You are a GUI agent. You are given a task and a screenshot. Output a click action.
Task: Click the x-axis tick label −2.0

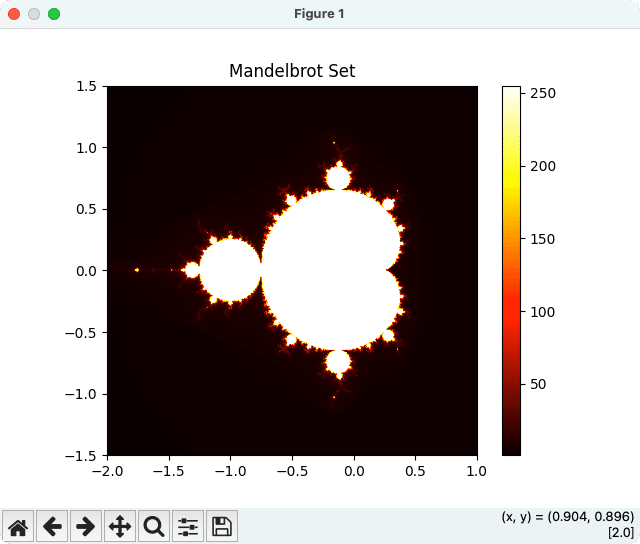107,471
